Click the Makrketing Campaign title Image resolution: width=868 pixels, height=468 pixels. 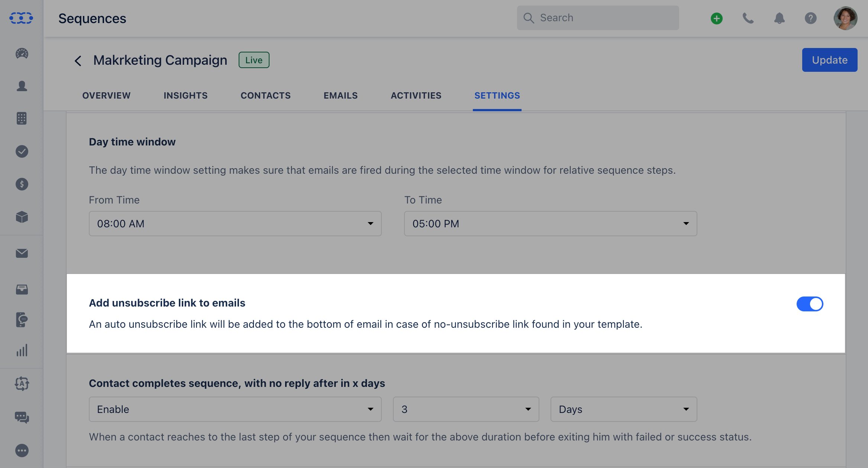(160, 60)
